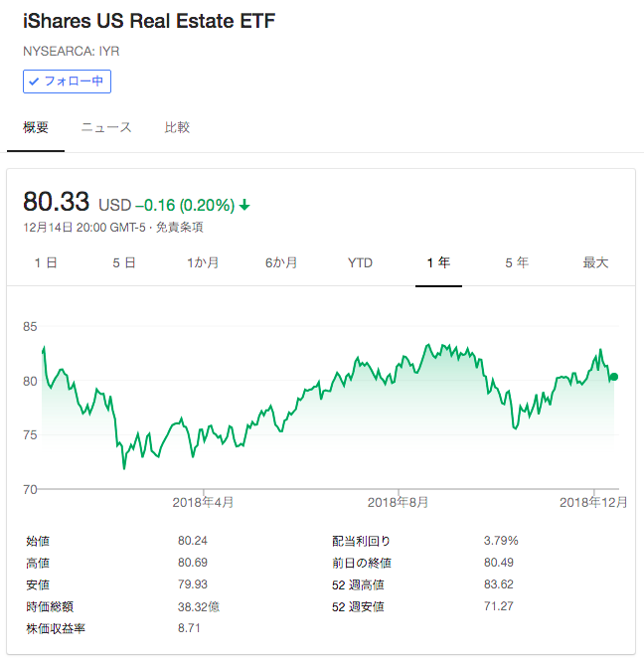
Task: Open the 概要 tab
Action: coord(36,127)
